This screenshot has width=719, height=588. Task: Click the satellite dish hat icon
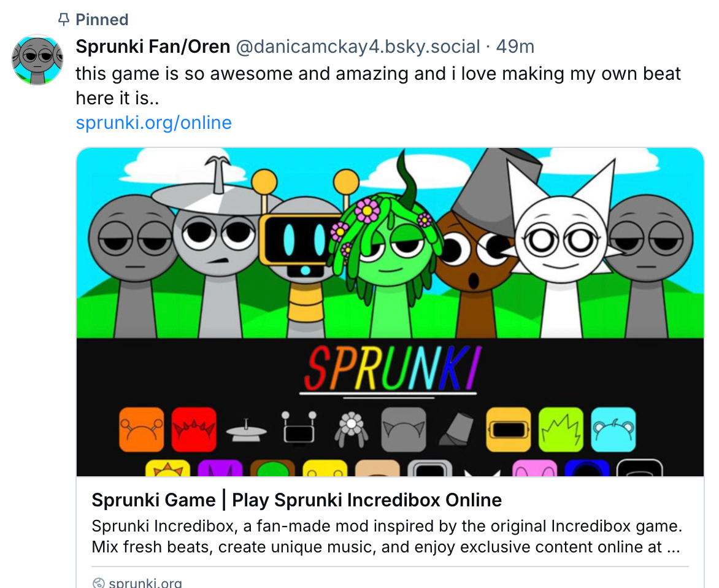click(246, 430)
